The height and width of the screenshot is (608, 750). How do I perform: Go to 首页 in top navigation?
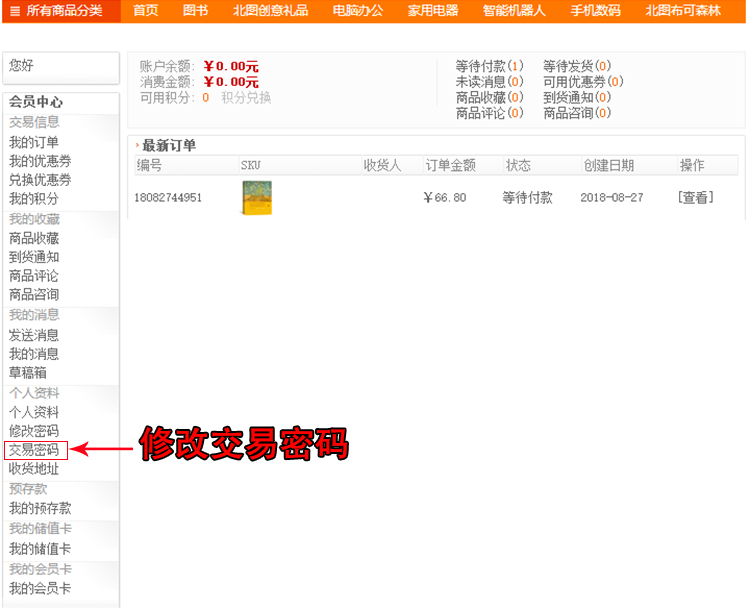pyautogui.click(x=146, y=11)
